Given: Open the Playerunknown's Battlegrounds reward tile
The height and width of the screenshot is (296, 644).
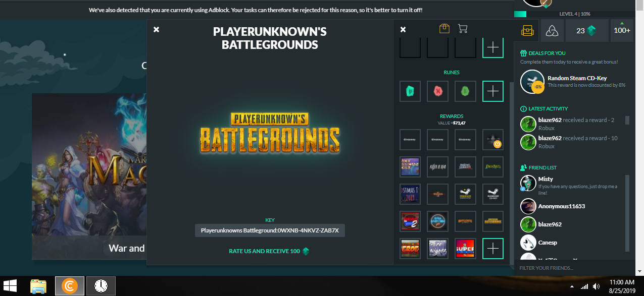Looking at the screenshot, I should coord(493,221).
